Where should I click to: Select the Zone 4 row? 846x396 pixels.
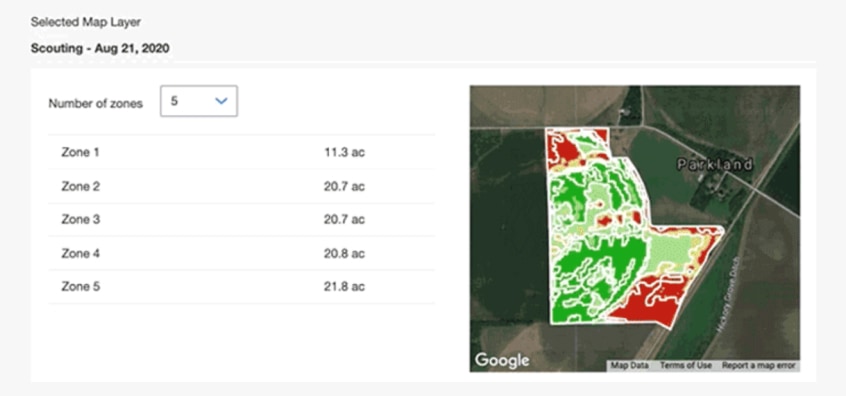pyautogui.click(x=241, y=253)
